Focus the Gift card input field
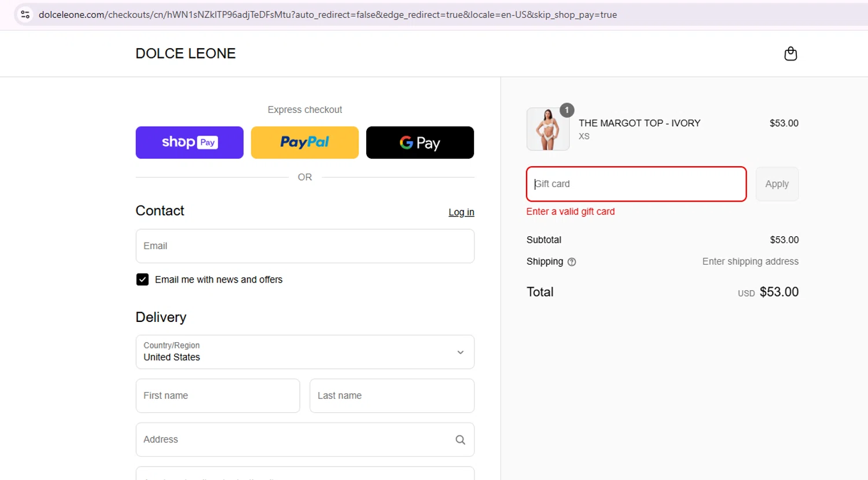 [637, 184]
